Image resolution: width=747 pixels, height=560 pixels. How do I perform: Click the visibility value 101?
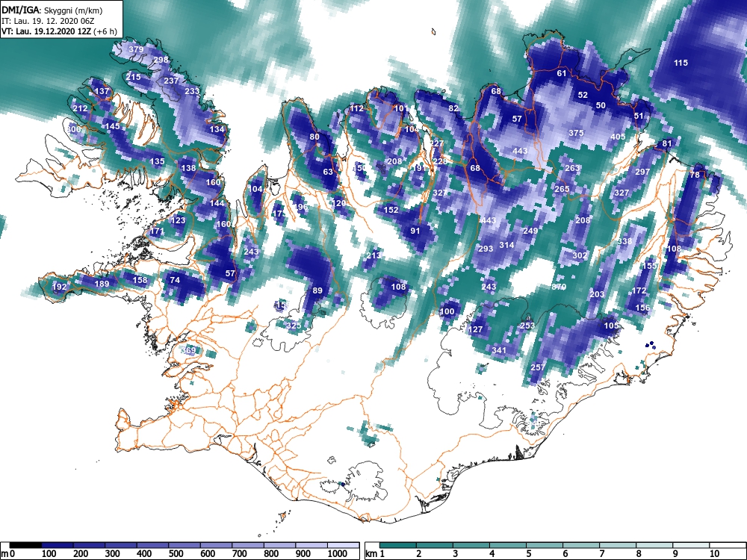[401, 108]
